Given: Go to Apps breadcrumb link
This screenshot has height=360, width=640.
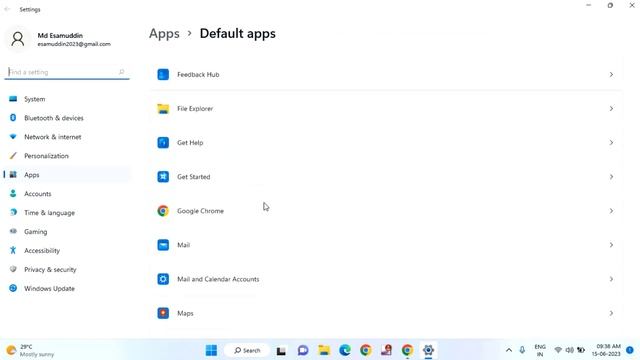Looking at the screenshot, I should (164, 33).
